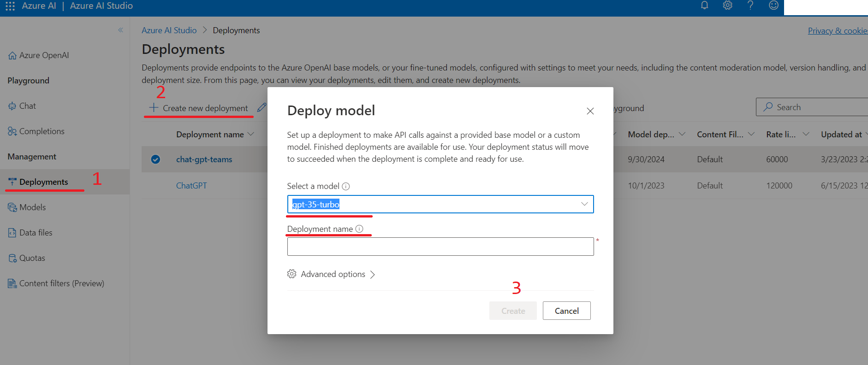
Task: Open Content filters (Preview) page
Action: click(56, 283)
